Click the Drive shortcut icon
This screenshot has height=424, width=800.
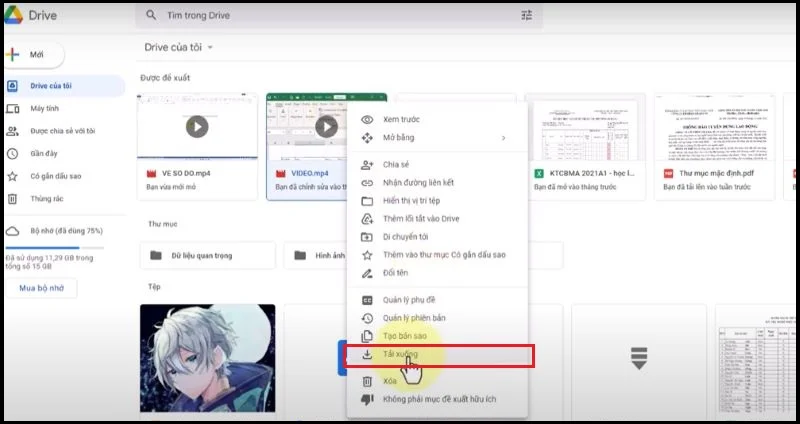(x=367, y=219)
